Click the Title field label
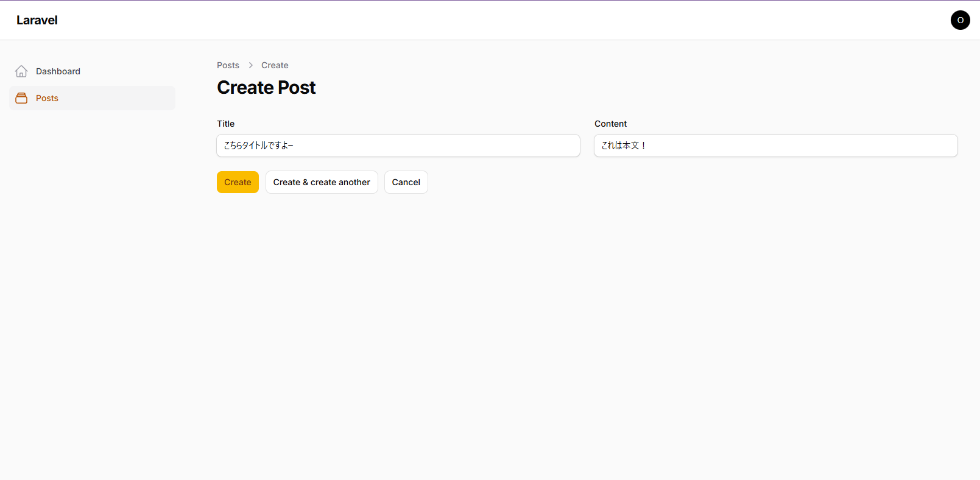Viewport: 980px width, 480px height. click(x=226, y=124)
